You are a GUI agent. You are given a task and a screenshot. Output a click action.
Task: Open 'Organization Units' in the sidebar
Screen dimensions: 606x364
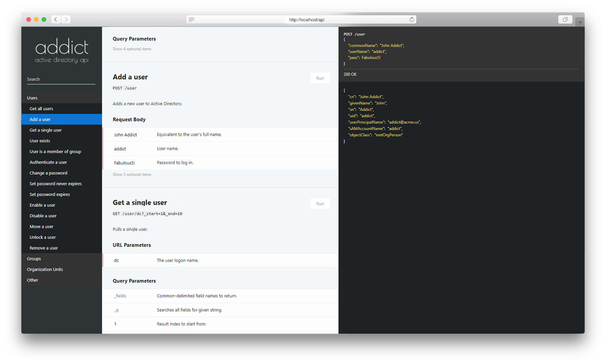(x=45, y=269)
